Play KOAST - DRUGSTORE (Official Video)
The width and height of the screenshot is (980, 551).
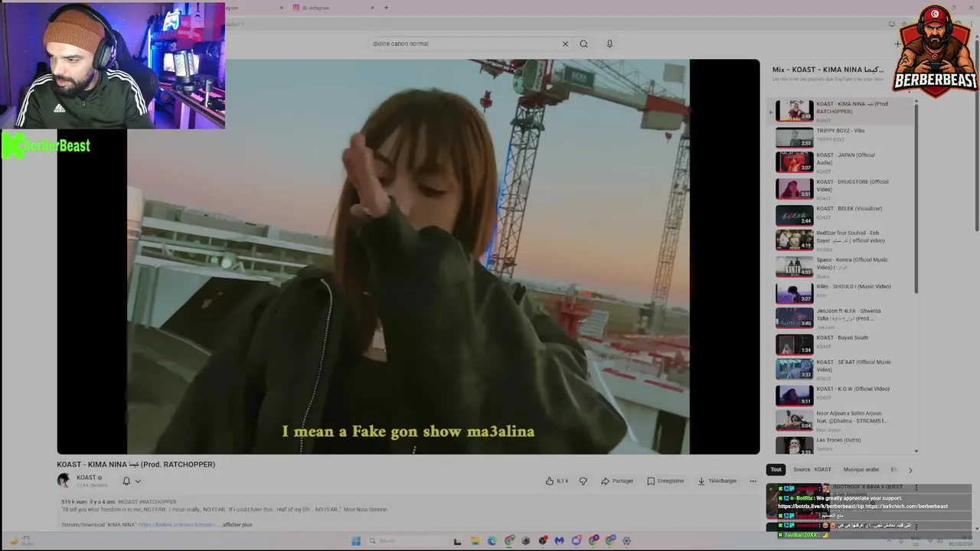tap(841, 189)
